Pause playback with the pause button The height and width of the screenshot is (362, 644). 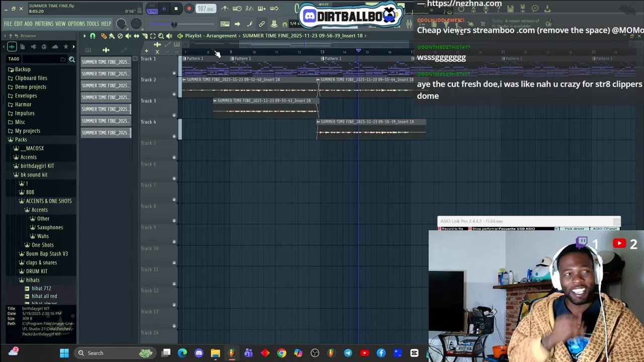[164, 9]
